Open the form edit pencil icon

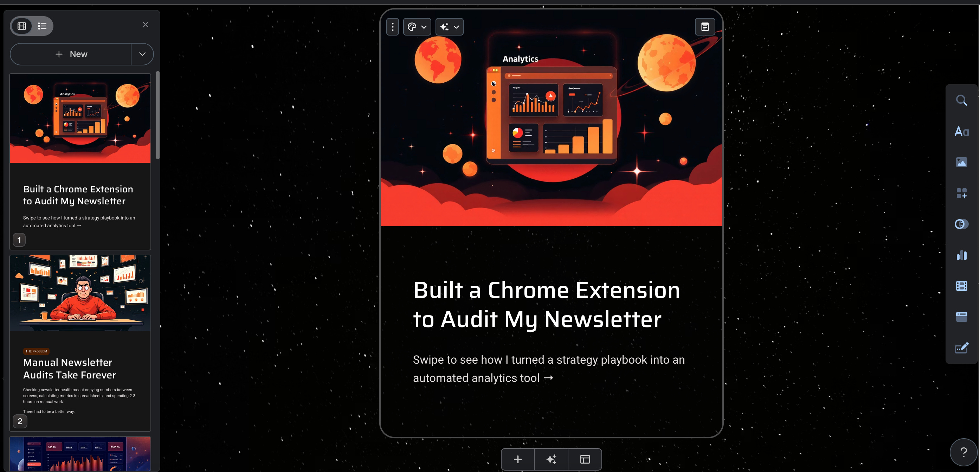[x=961, y=348]
